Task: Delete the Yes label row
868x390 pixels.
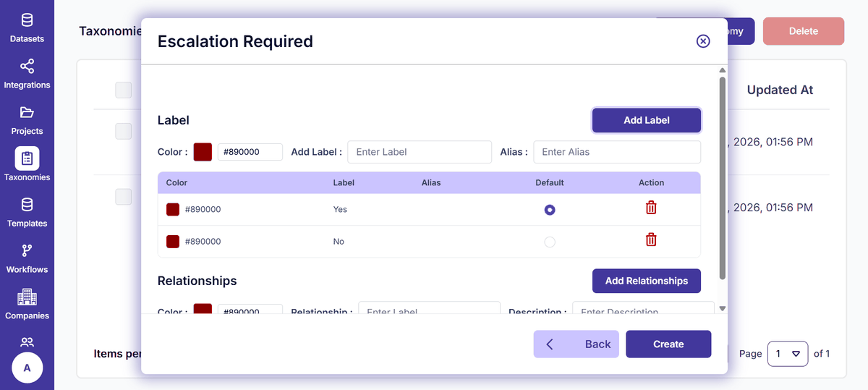Action: (651, 208)
